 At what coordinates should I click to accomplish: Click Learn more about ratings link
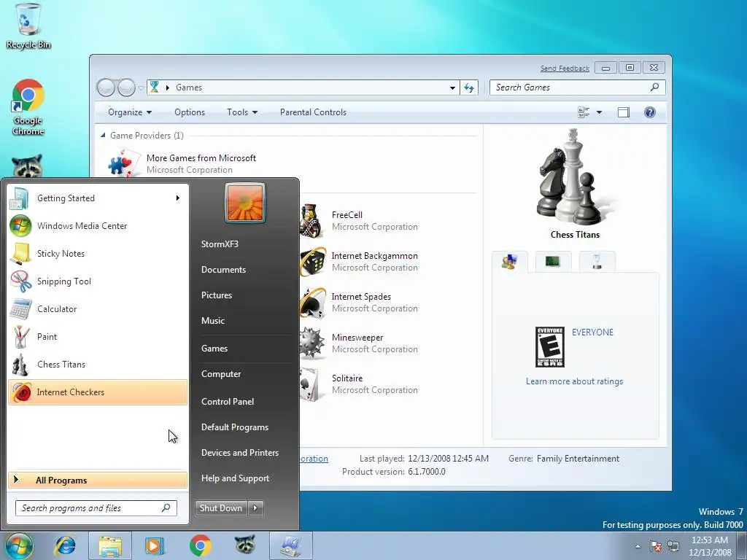tap(574, 381)
